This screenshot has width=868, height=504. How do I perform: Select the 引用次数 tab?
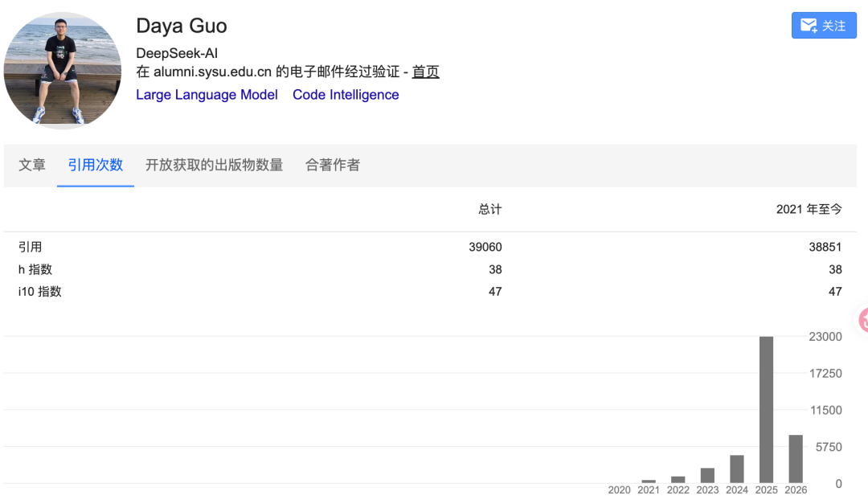pos(95,165)
